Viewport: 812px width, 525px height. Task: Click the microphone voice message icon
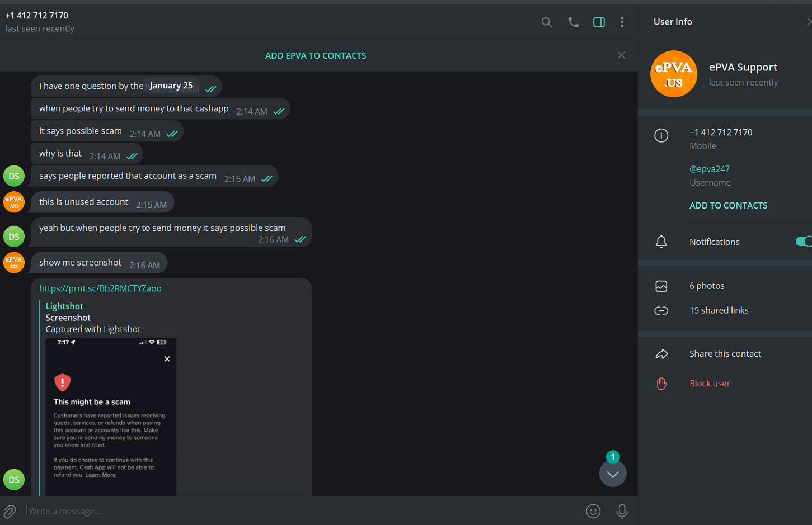tap(622, 511)
